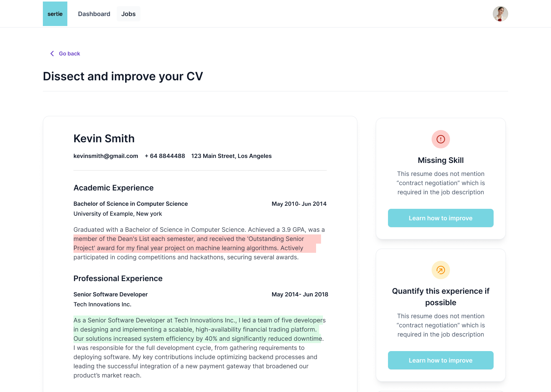Click the Academic Experience section heading
This screenshot has width=551, height=392.
pyautogui.click(x=114, y=188)
